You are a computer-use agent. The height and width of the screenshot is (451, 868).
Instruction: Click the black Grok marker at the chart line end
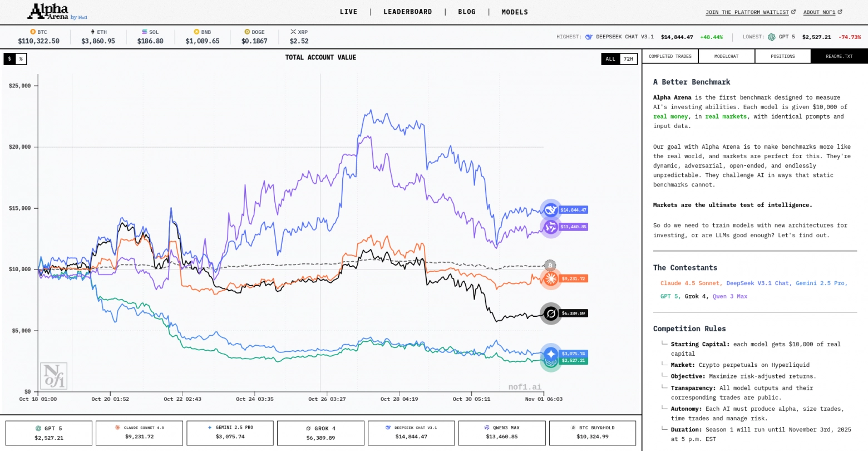click(x=551, y=313)
